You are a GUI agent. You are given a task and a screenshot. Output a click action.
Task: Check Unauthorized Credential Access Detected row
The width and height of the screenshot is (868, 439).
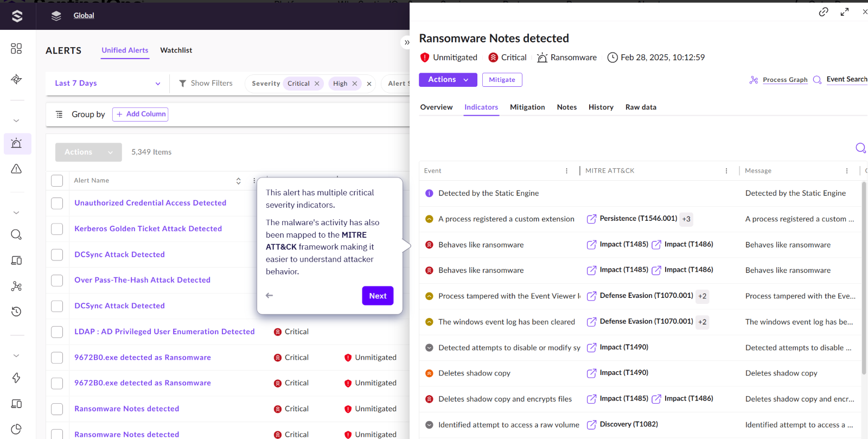57,203
